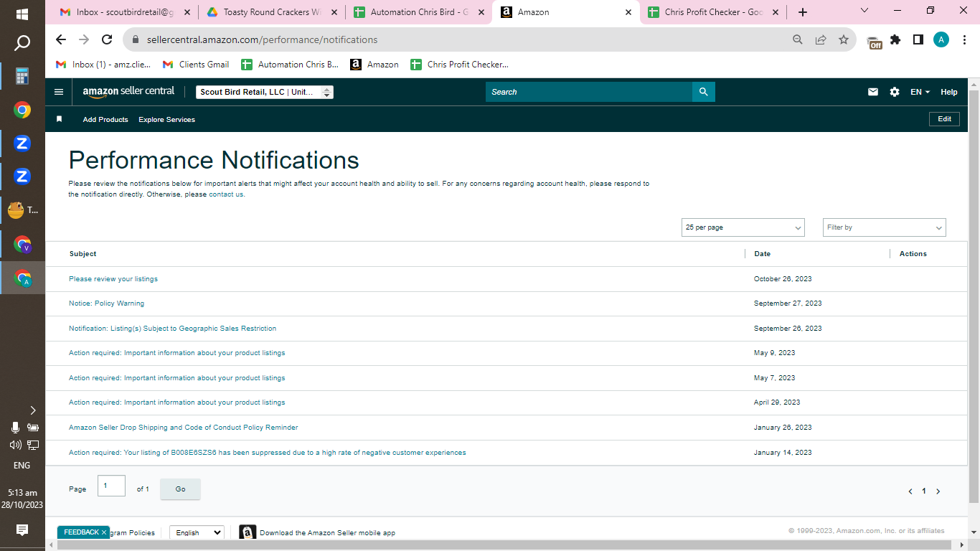Click Explore Services link
980x551 pixels.
[x=166, y=120]
